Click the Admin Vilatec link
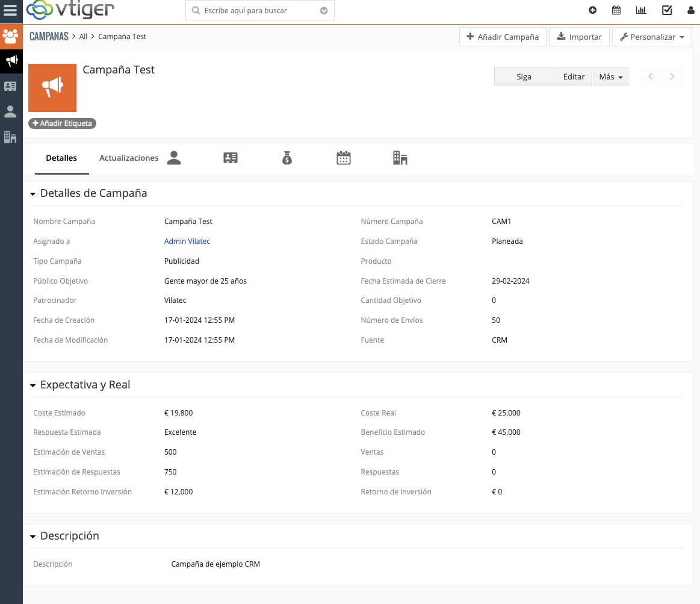Viewport: 700px width, 604px height. (187, 241)
